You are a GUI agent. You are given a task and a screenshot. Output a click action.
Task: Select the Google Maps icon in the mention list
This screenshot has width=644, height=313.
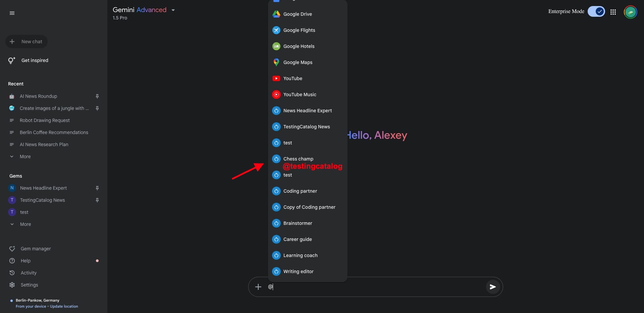(x=276, y=62)
